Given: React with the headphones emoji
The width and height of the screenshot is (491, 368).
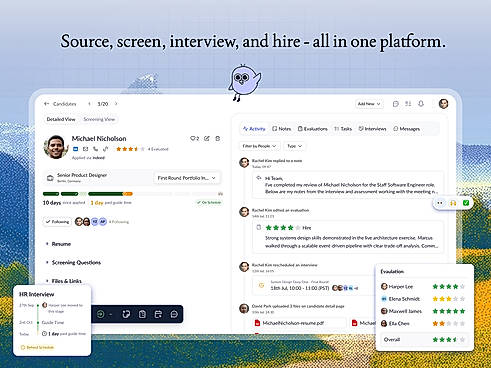Looking at the screenshot, I should (x=453, y=203).
